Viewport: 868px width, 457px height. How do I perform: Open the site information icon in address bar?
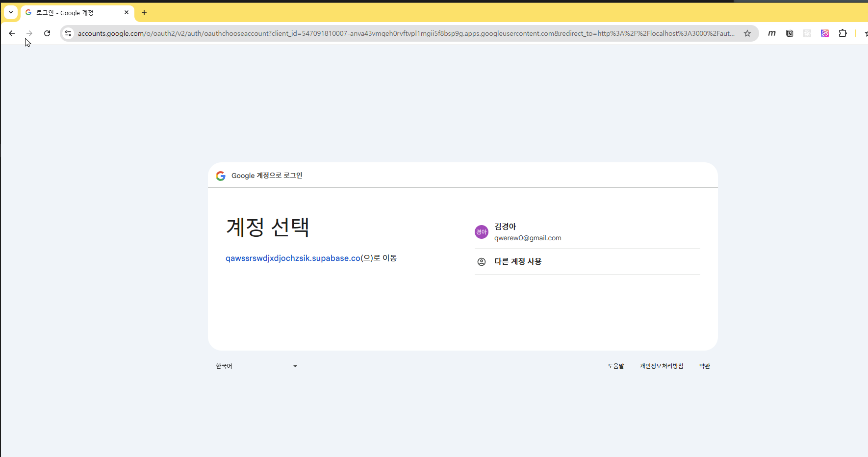(x=68, y=33)
